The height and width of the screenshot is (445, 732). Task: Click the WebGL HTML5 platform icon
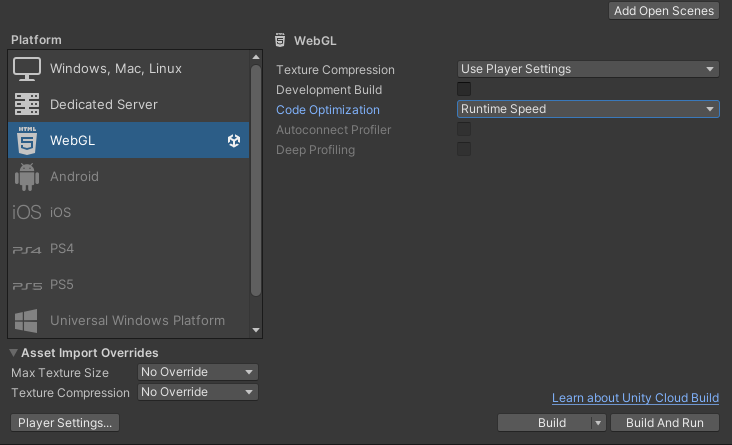point(27,141)
